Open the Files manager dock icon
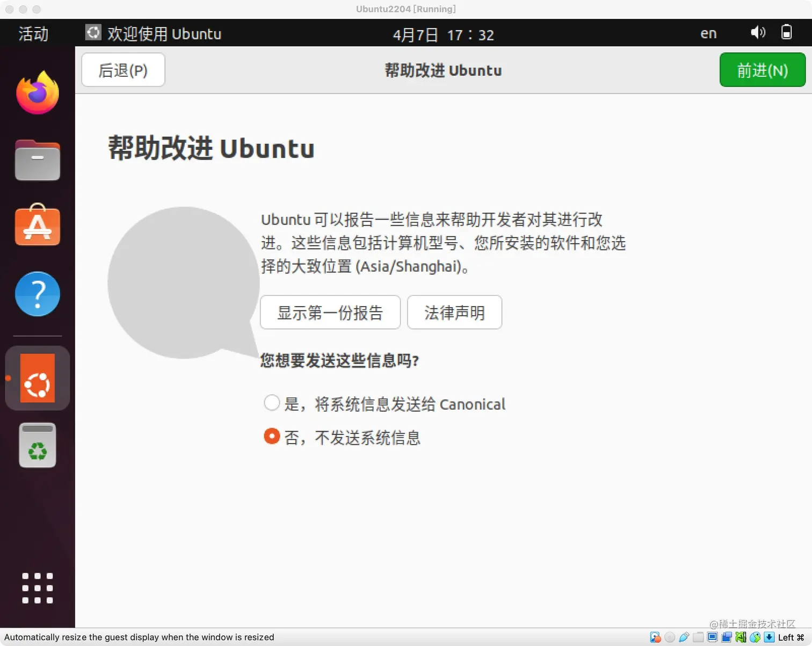 [x=38, y=160]
